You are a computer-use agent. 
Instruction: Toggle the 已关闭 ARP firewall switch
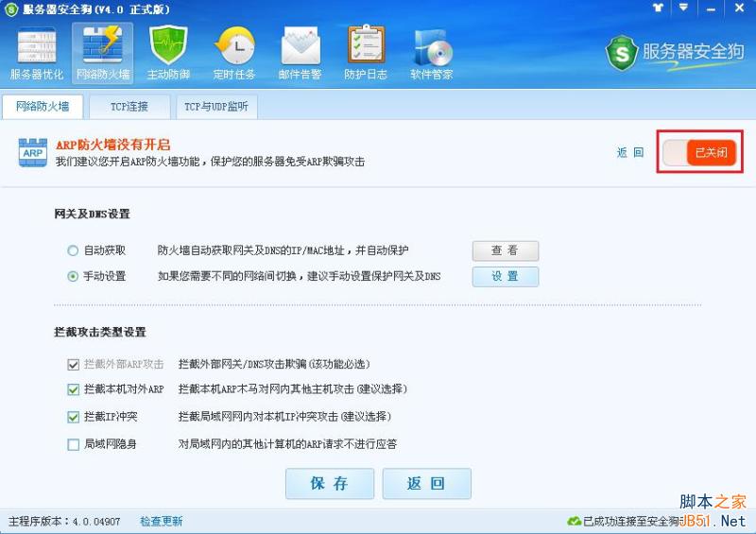coord(699,152)
